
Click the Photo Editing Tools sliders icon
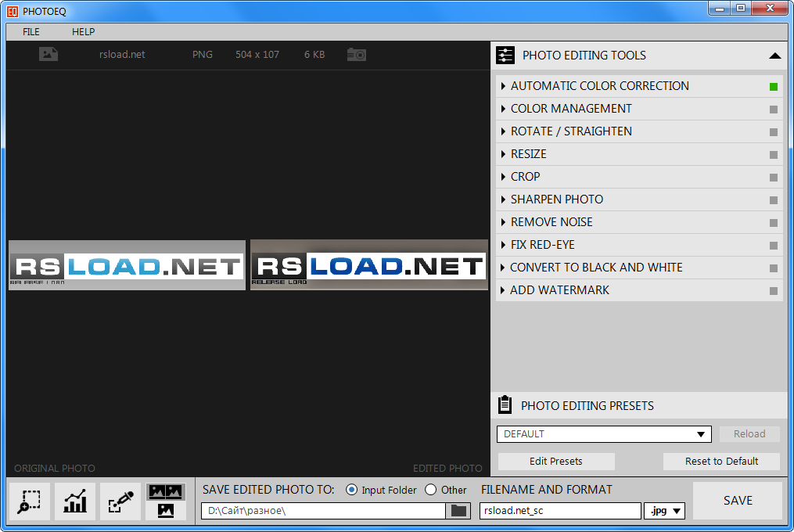click(505, 56)
